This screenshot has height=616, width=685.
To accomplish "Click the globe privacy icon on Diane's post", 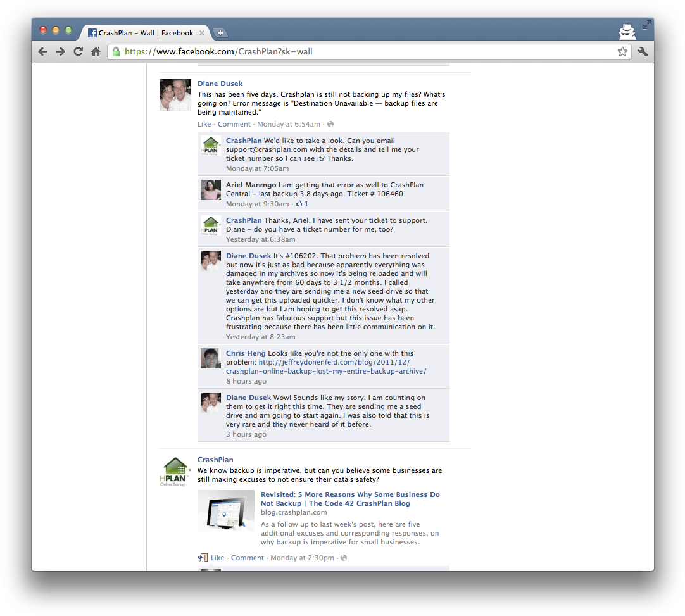I will tap(330, 125).
